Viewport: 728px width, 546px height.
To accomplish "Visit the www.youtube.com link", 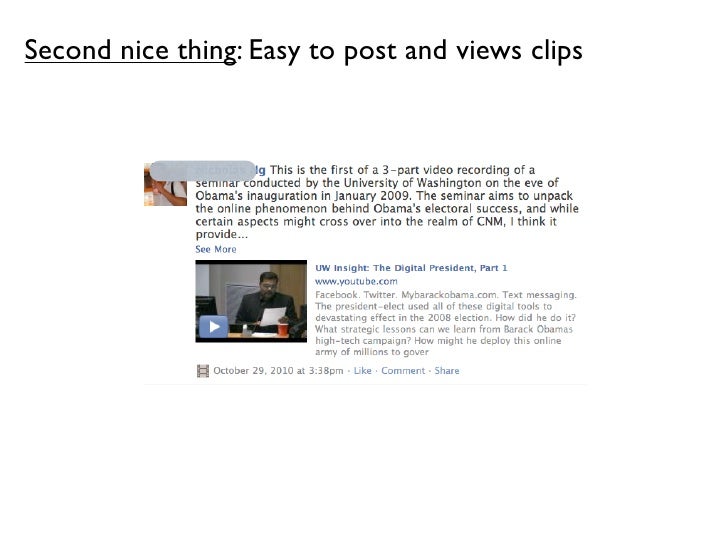I will point(356,281).
